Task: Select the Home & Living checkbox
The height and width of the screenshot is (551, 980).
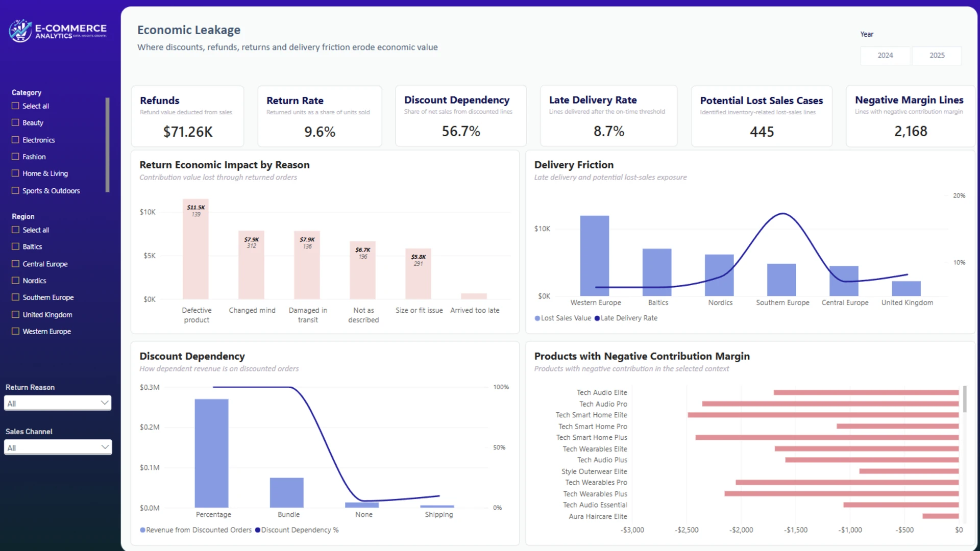Action: (15, 173)
